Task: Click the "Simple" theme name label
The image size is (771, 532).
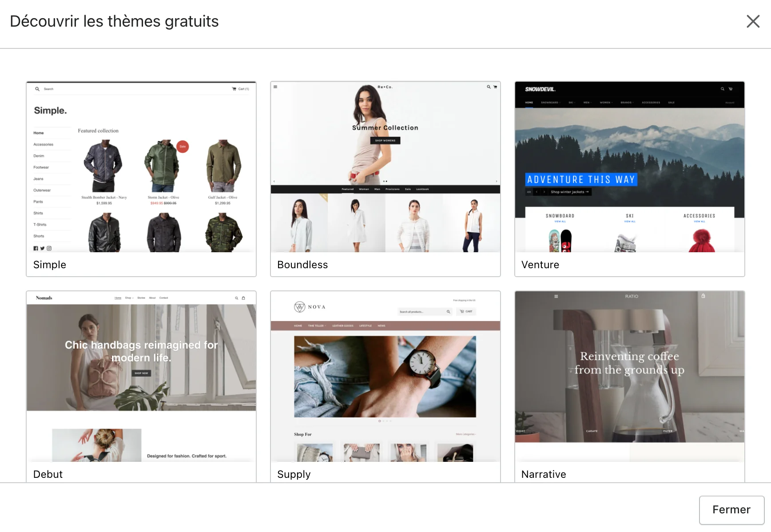Action: [50, 265]
